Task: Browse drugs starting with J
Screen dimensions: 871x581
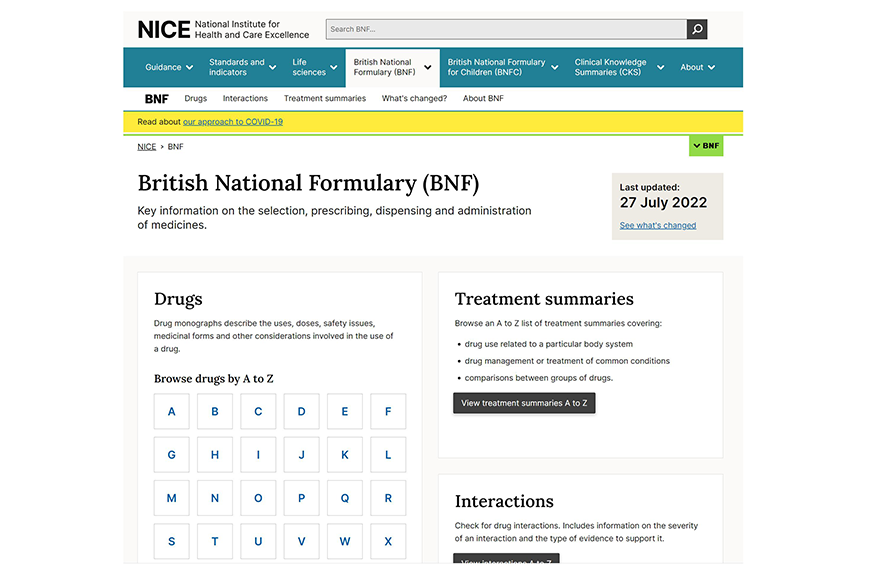Action: click(x=302, y=455)
